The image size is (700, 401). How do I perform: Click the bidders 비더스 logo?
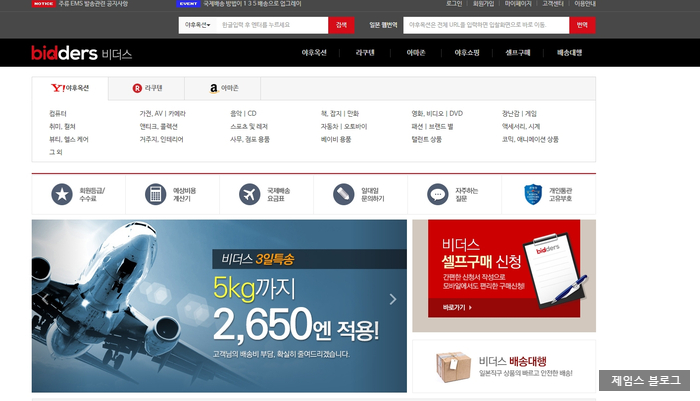tap(82, 53)
